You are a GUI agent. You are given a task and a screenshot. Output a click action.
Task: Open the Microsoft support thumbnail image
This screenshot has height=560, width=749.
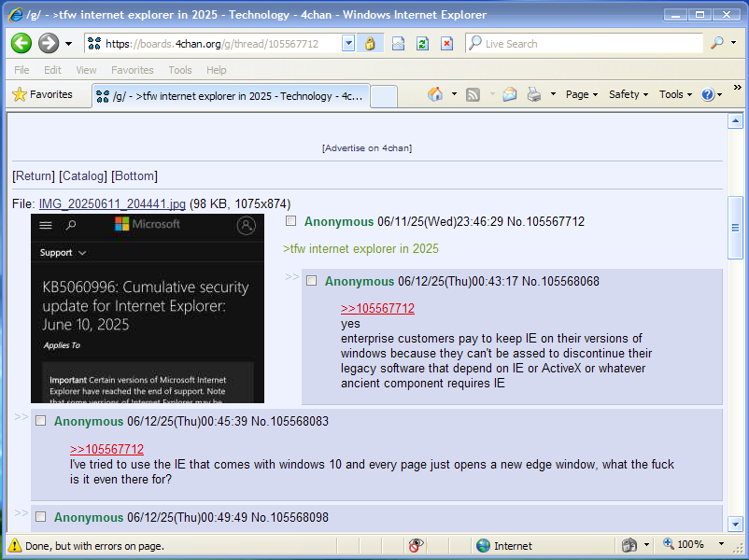[148, 308]
